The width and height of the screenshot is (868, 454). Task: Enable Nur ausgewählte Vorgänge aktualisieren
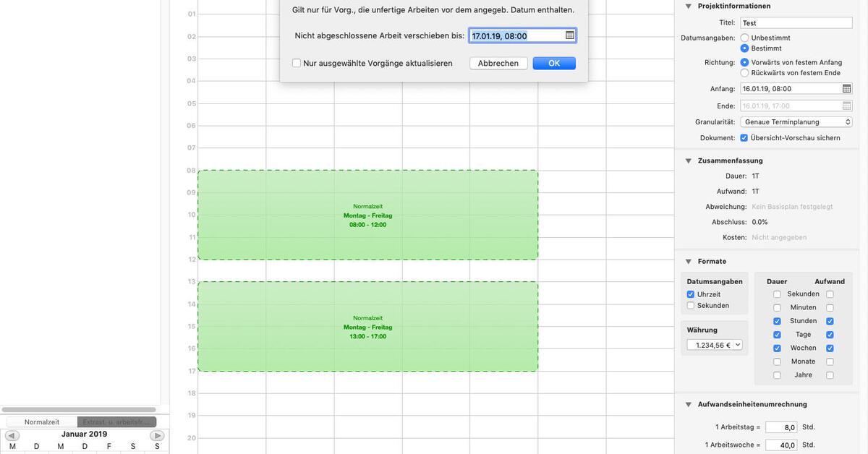pos(295,63)
